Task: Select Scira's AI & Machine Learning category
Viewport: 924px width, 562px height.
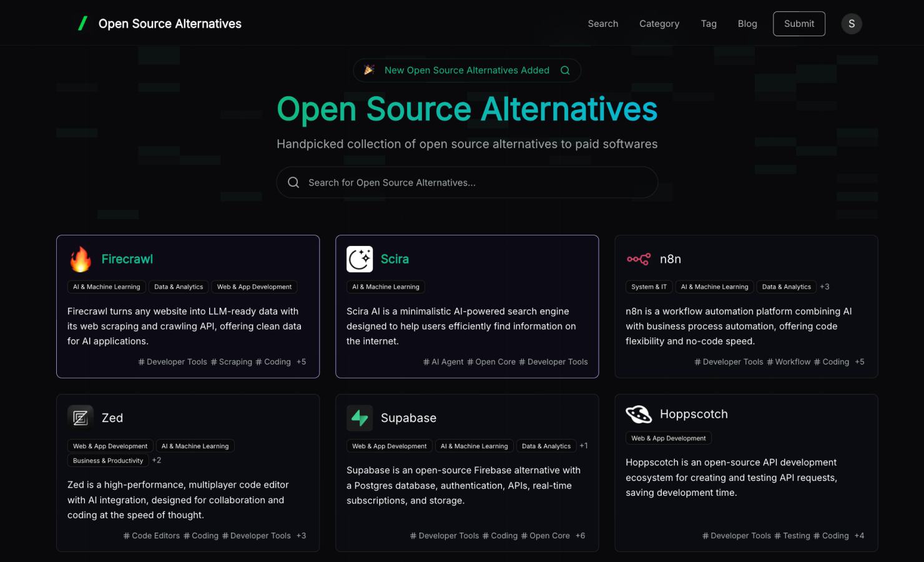Action: [386, 287]
